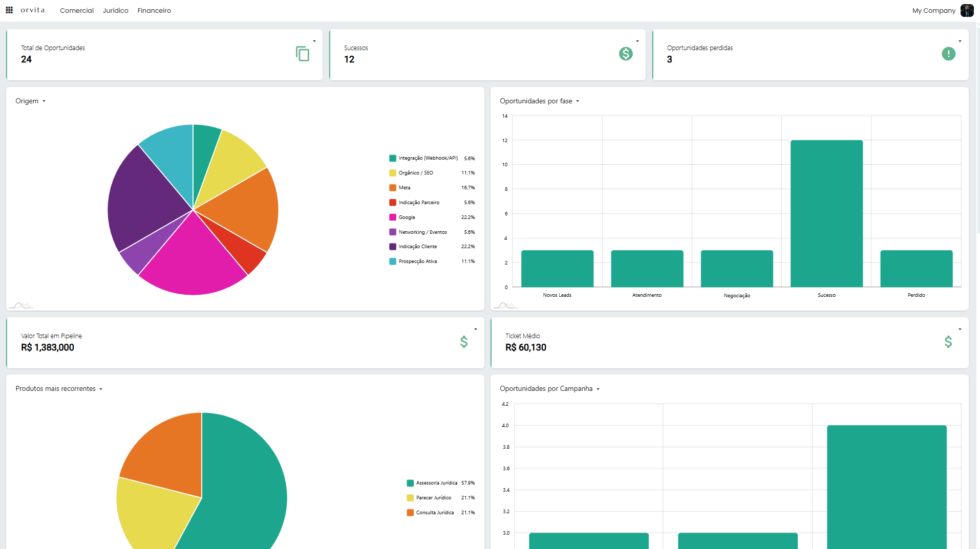Click the Total de Oportunidades value 24

point(26,59)
